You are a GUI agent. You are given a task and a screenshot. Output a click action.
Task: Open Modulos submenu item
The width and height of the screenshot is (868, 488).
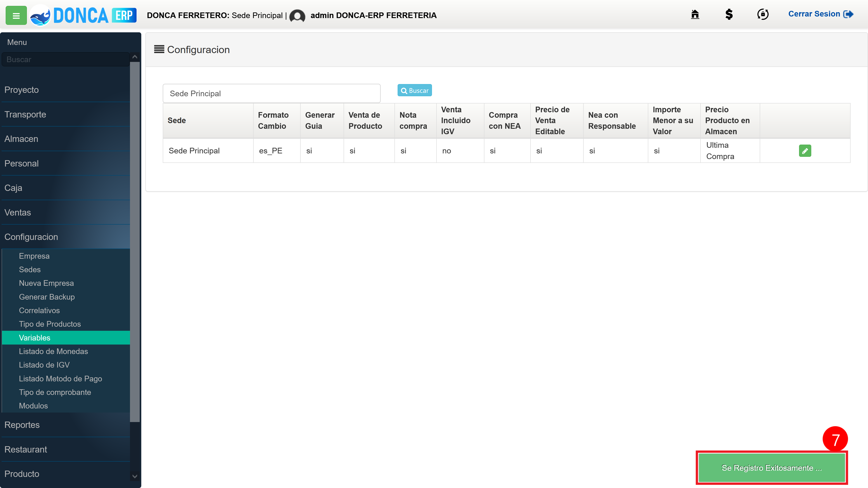click(66, 406)
